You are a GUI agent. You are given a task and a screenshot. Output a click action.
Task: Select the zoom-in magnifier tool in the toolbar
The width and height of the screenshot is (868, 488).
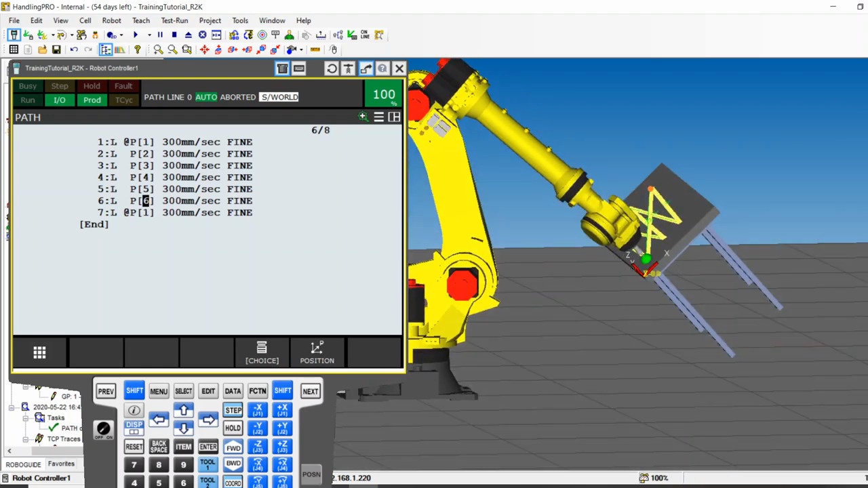tap(159, 49)
